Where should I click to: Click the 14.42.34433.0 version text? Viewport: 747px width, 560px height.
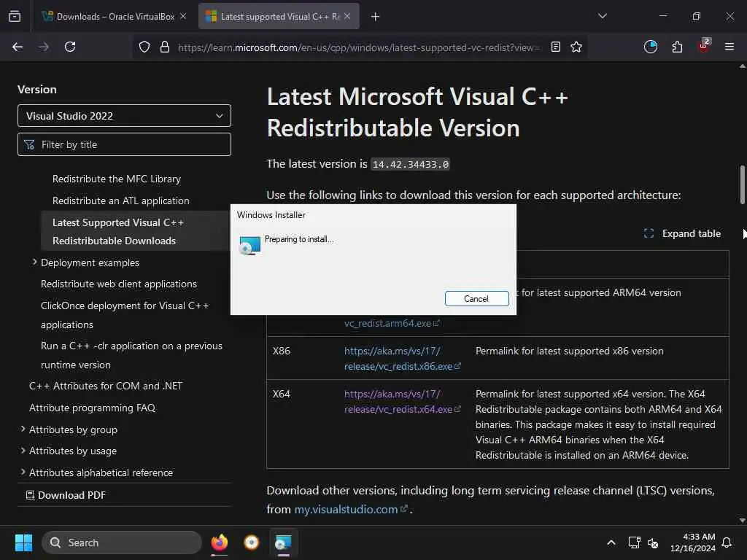tap(410, 164)
